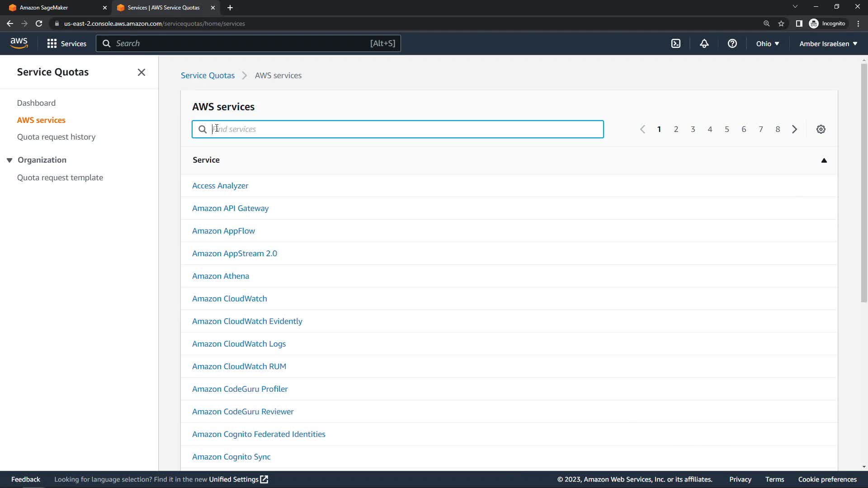This screenshot has width=868, height=488.
Task: Collapse the Organization section
Action: tap(9, 160)
